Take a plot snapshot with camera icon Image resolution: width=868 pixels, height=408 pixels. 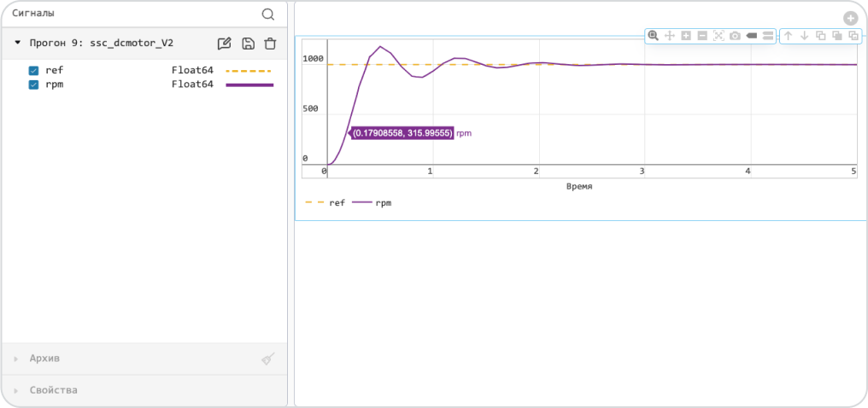[735, 36]
